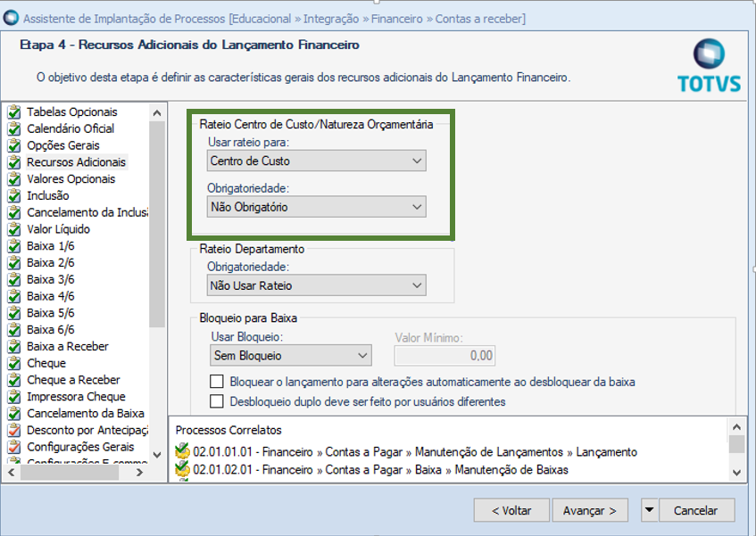Click the checkmark icon beside Tabelas Opcionais
Screen dimensions: 756x536
14,112
